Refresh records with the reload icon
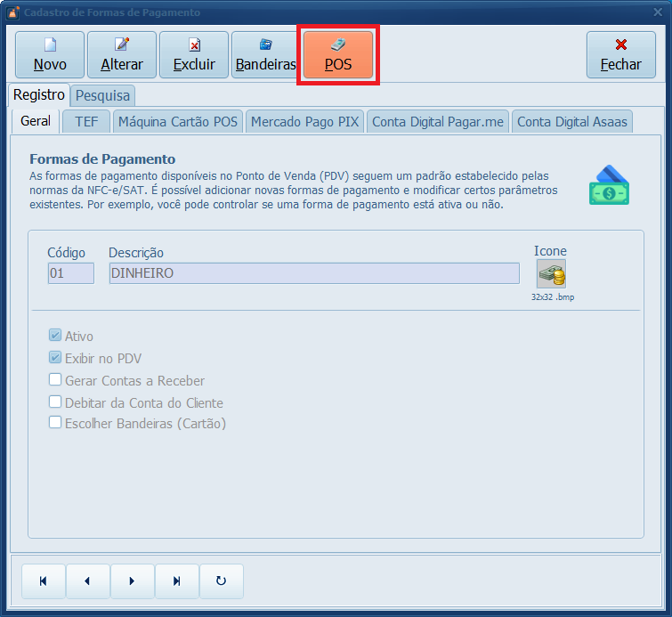 coord(222,581)
